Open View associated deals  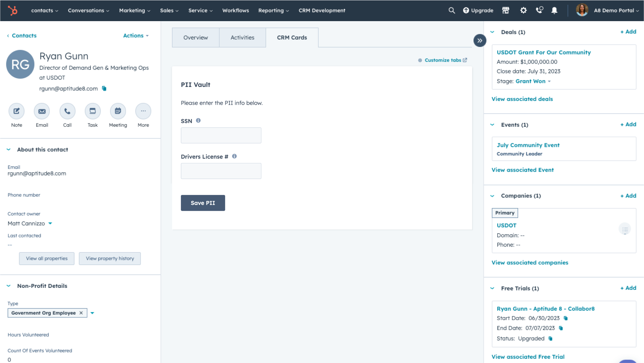(x=522, y=99)
